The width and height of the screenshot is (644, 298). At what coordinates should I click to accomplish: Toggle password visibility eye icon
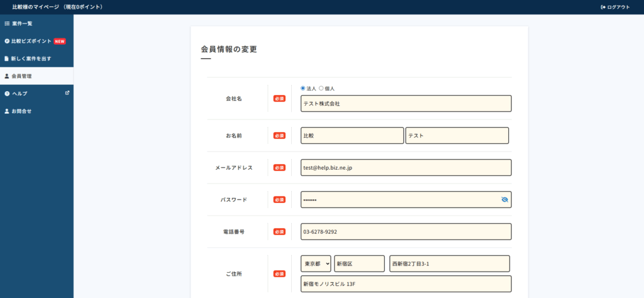(x=504, y=200)
